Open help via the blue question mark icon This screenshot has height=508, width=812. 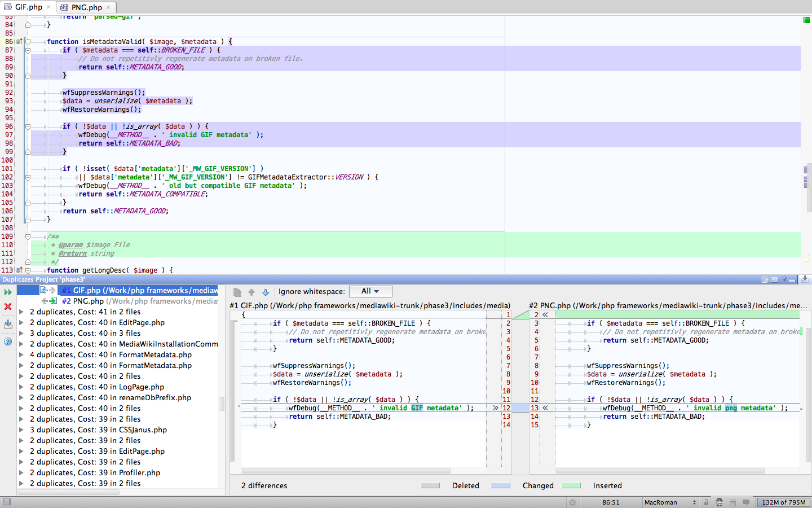click(x=8, y=341)
